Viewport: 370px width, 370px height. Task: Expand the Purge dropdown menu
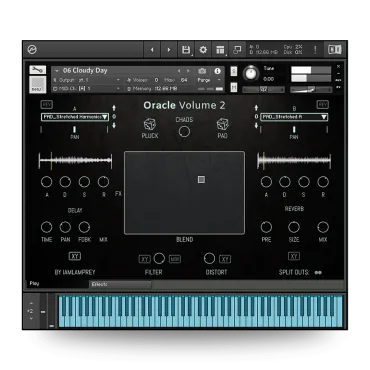pyautogui.click(x=209, y=80)
